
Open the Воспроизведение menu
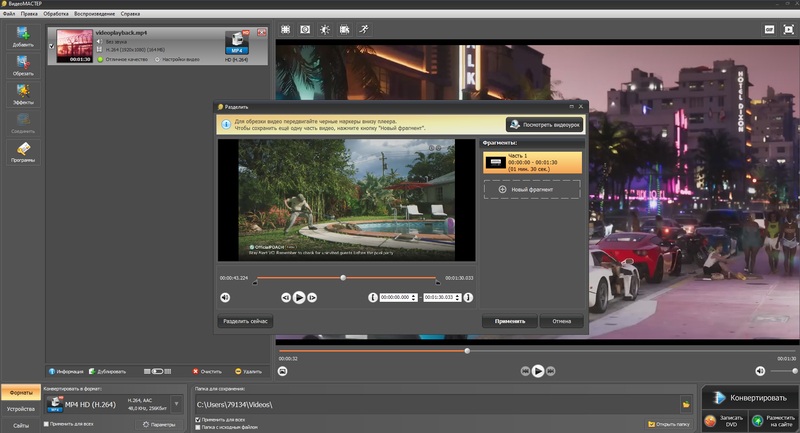pyautogui.click(x=94, y=14)
